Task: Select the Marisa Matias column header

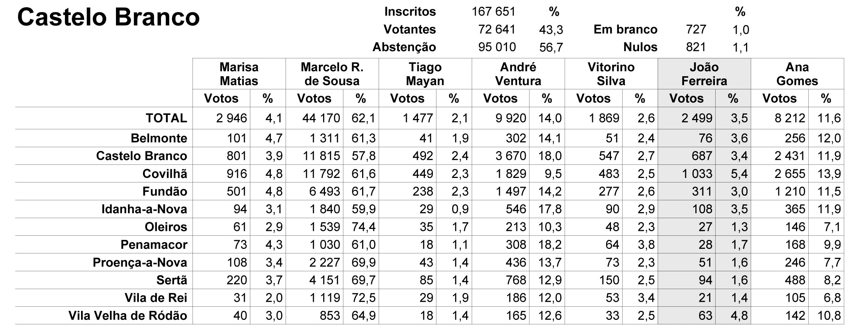Action: pyautogui.click(x=239, y=74)
